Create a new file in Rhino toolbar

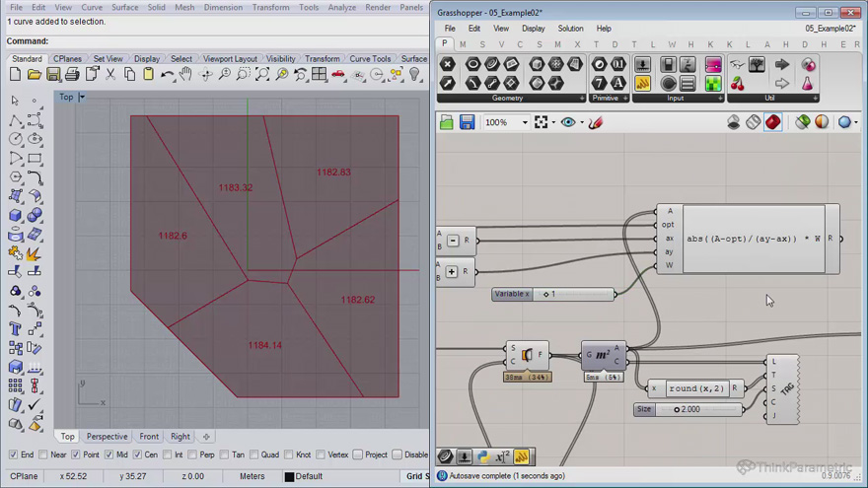coord(16,74)
